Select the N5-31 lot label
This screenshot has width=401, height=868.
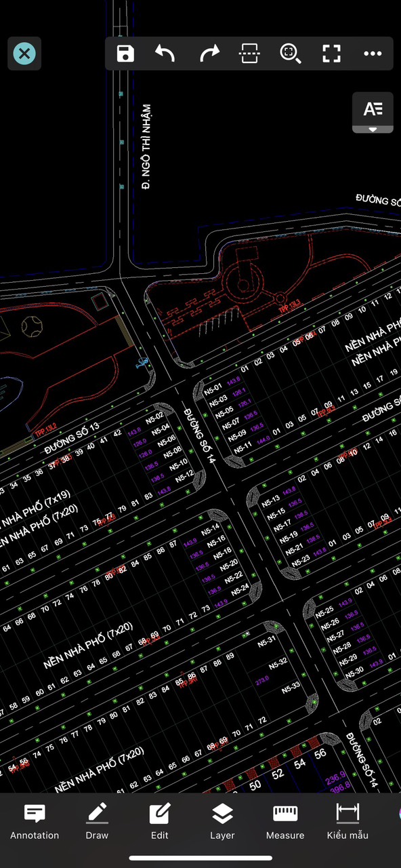(x=267, y=641)
